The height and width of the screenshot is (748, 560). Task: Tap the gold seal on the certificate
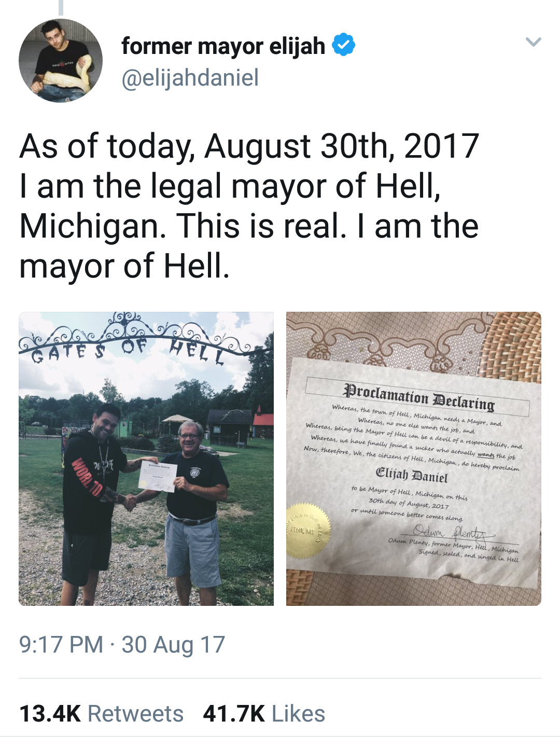click(x=308, y=530)
